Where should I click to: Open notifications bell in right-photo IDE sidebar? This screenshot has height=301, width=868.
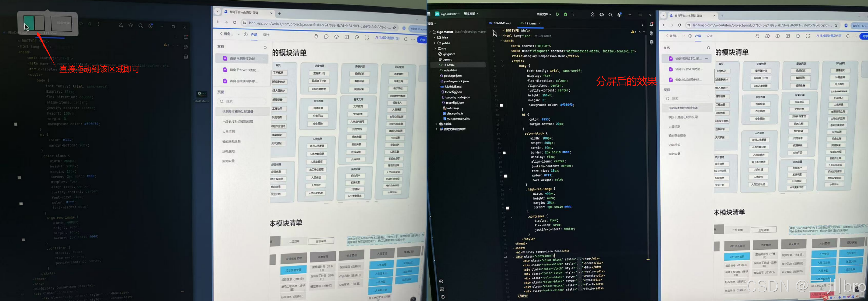click(x=651, y=24)
